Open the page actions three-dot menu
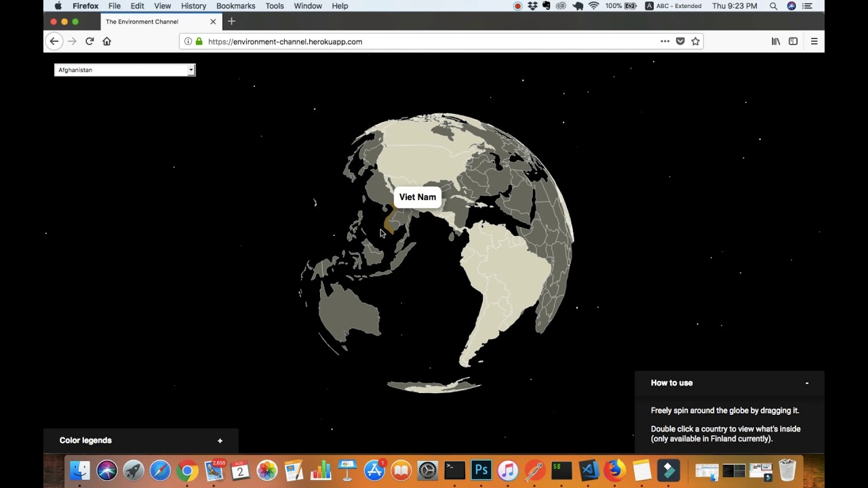 click(665, 41)
